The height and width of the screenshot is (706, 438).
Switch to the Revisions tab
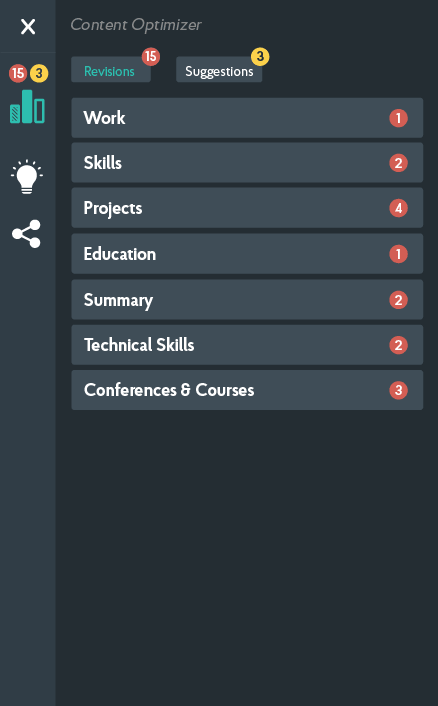click(111, 71)
